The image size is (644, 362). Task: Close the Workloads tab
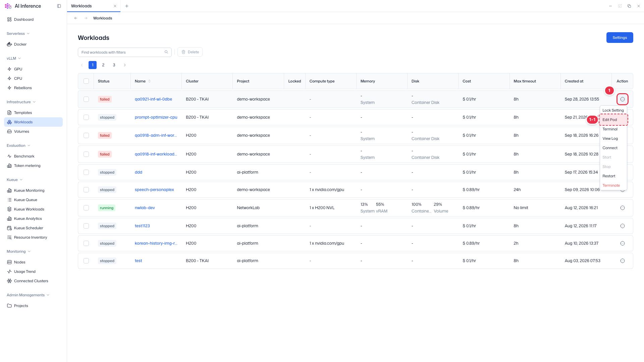(115, 6)
